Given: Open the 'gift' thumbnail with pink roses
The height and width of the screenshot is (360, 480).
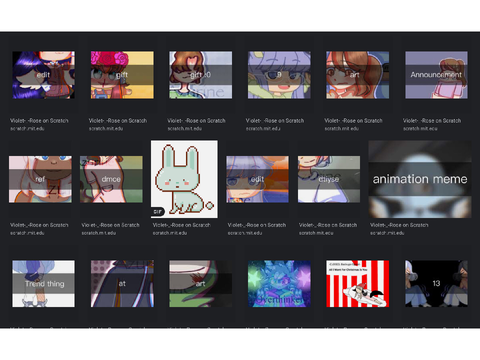Looking at the screenshot, I should click(x=122, y=75).
